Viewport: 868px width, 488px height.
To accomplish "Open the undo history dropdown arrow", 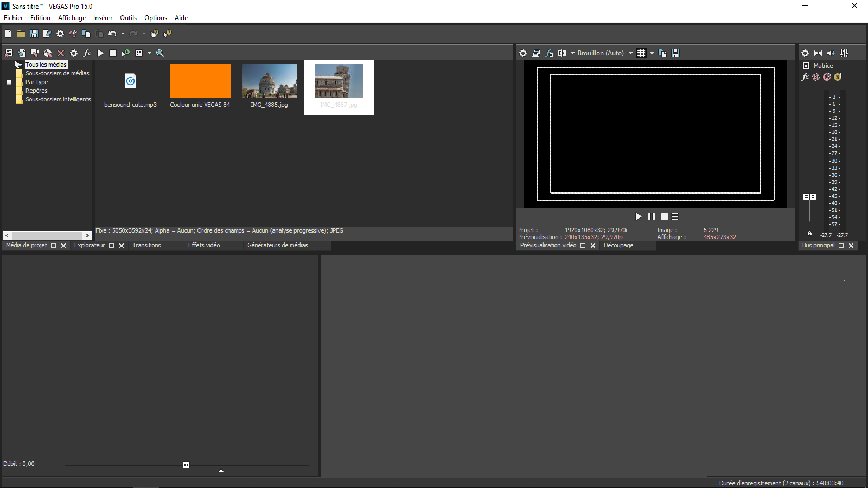I will tap(123, 34).
